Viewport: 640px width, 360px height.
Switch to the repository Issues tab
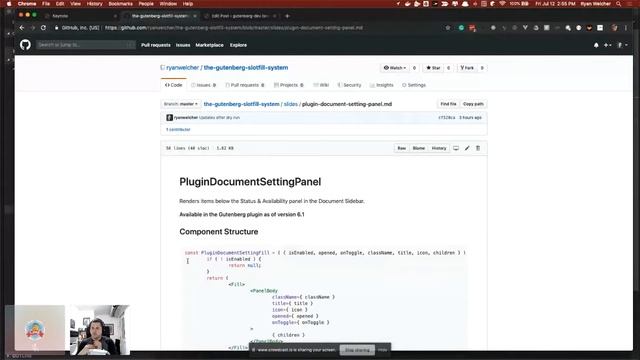click(x=203, y=85)
